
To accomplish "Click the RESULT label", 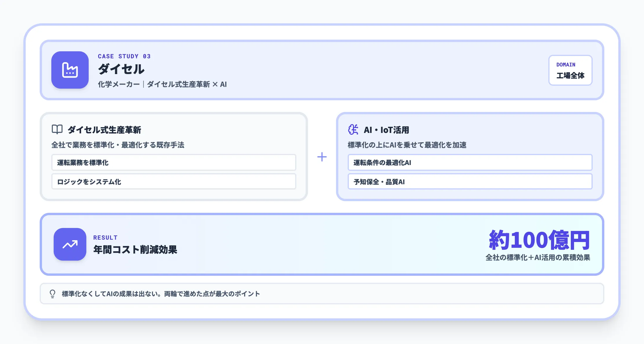I will [105, 238].
